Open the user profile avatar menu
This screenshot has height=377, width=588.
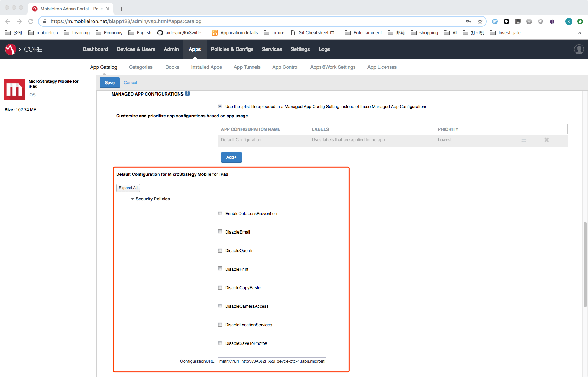point(579,49)
